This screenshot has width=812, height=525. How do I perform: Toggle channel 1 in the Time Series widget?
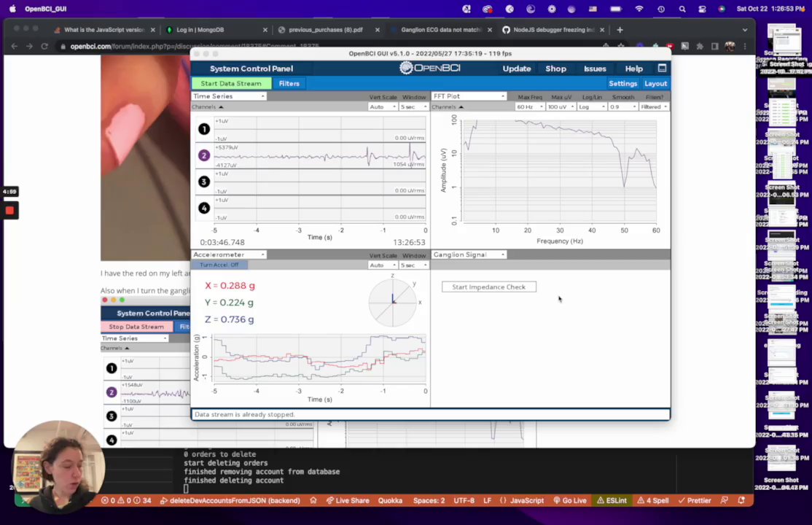coord(204,129)
